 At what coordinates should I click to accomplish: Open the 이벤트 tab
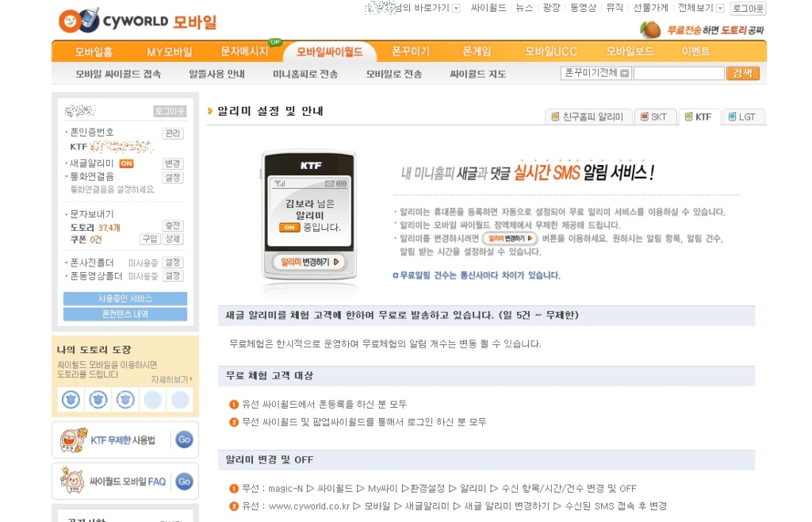click(695, 52)
